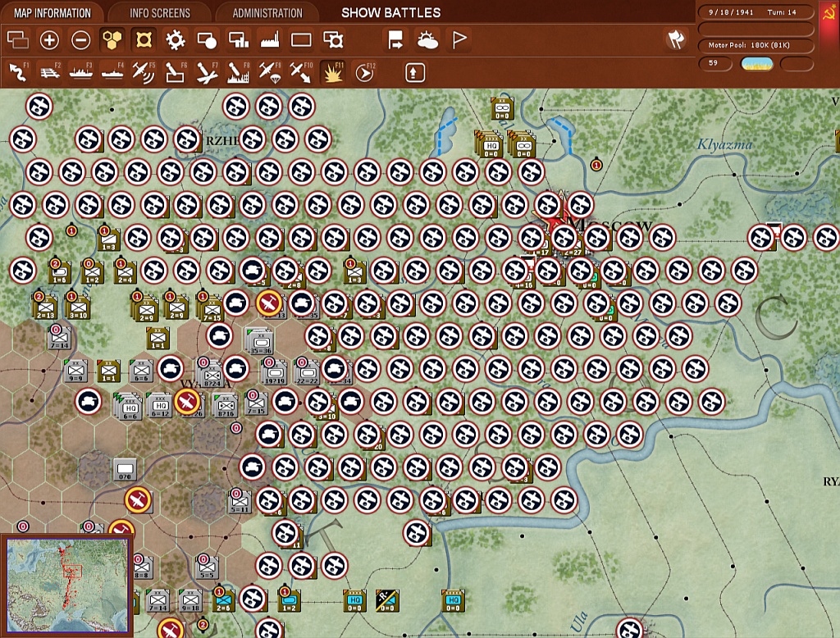Click the F12 circular arrow icon
Image resolution: width=840 pixels, height=638 pixels.
coord(365,72)
